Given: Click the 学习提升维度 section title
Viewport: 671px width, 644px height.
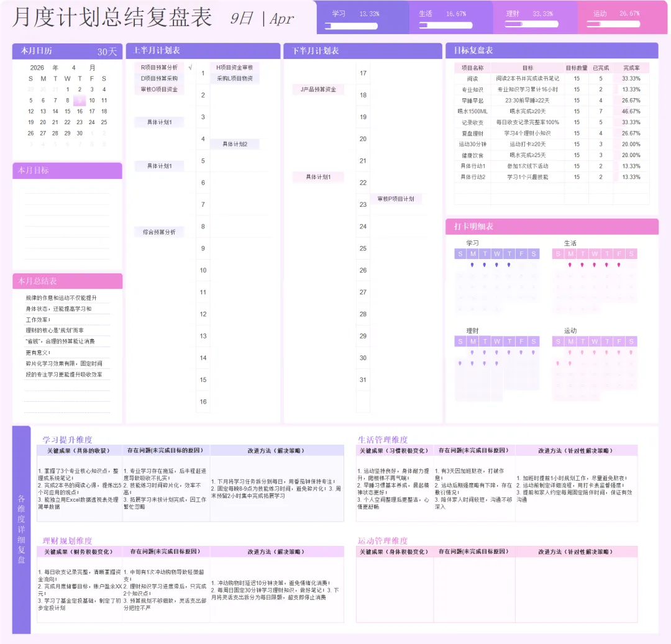Looking at the screenshot, I should point(67,440).
